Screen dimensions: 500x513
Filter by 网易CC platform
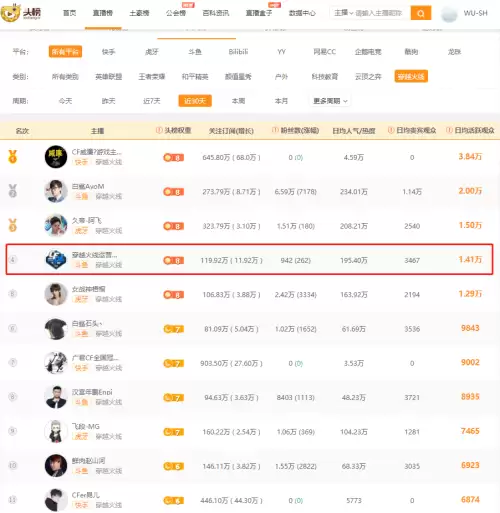pyautogui.click(x=325, y=52)
